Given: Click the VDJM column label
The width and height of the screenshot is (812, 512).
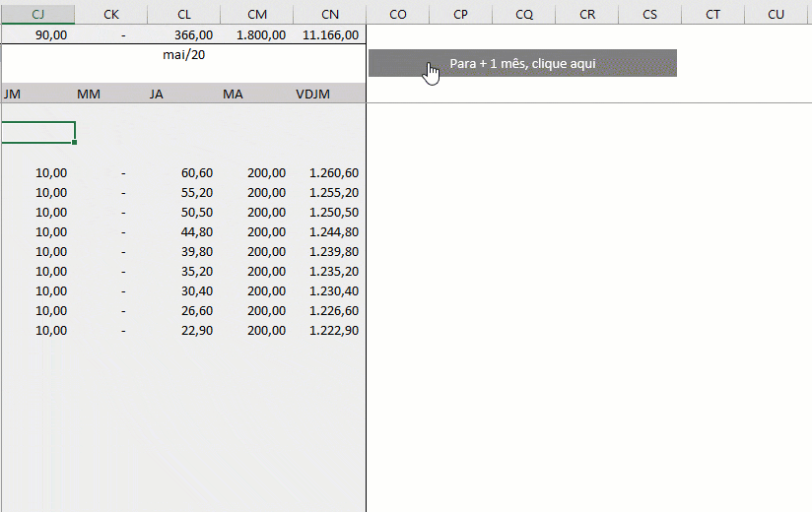Looking at the screenshot, I should click(312, 94).
